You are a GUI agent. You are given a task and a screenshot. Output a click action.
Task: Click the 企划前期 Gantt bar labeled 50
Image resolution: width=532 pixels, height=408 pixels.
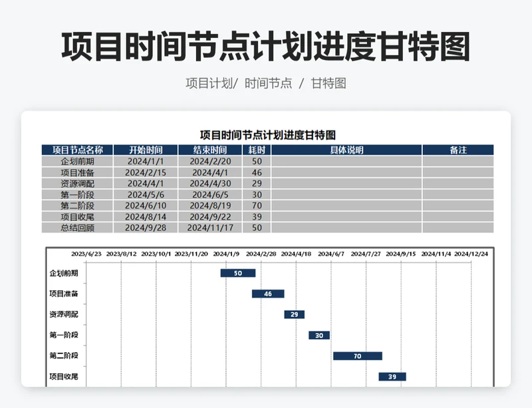point(238,273)
